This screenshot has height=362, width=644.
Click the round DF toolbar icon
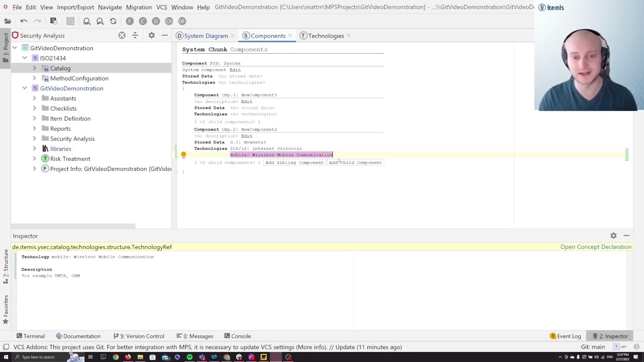pyautogui.click(x=182, y=21)
